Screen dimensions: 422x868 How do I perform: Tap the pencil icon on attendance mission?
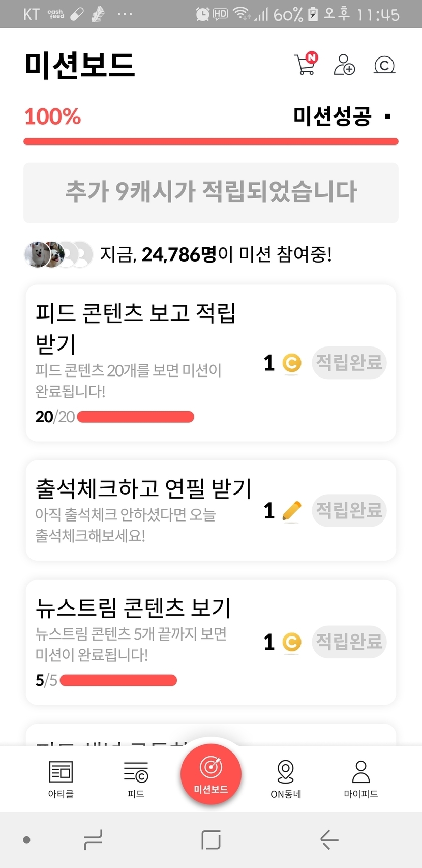pos(291,511)
